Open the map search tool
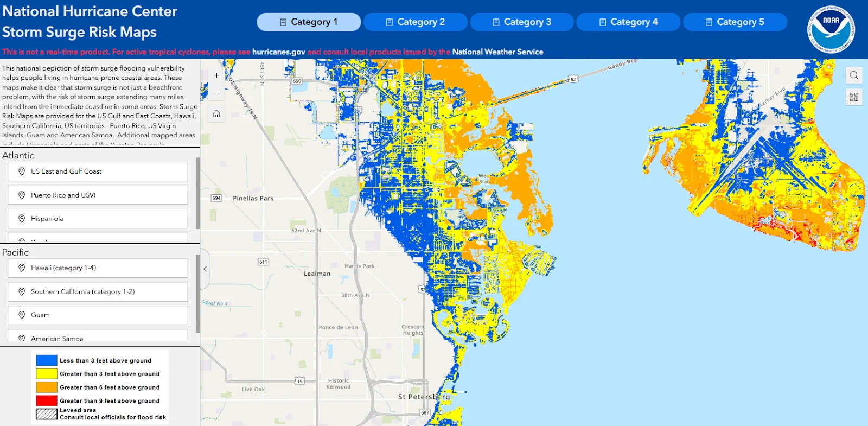This screenshot has height=426, width=868. coord(854,75)
